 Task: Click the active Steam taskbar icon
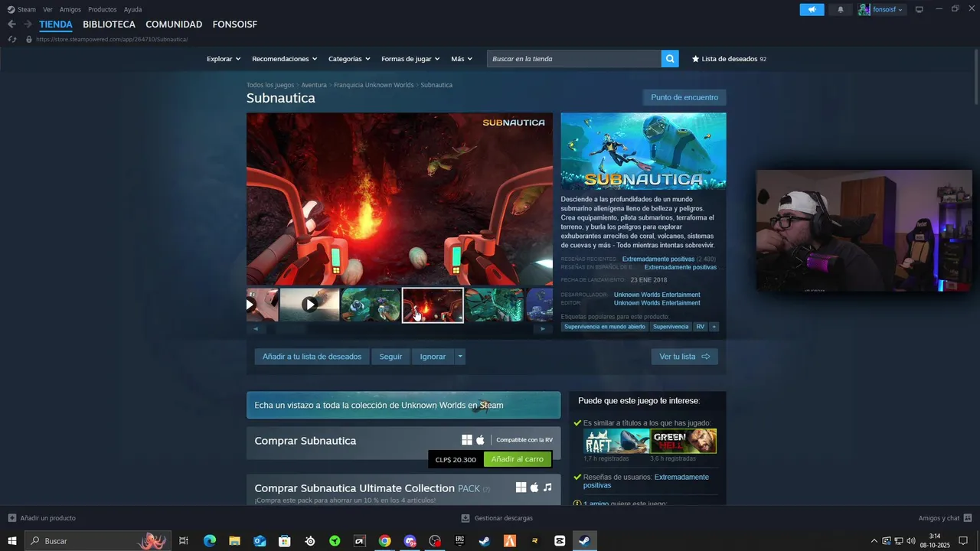584,541
